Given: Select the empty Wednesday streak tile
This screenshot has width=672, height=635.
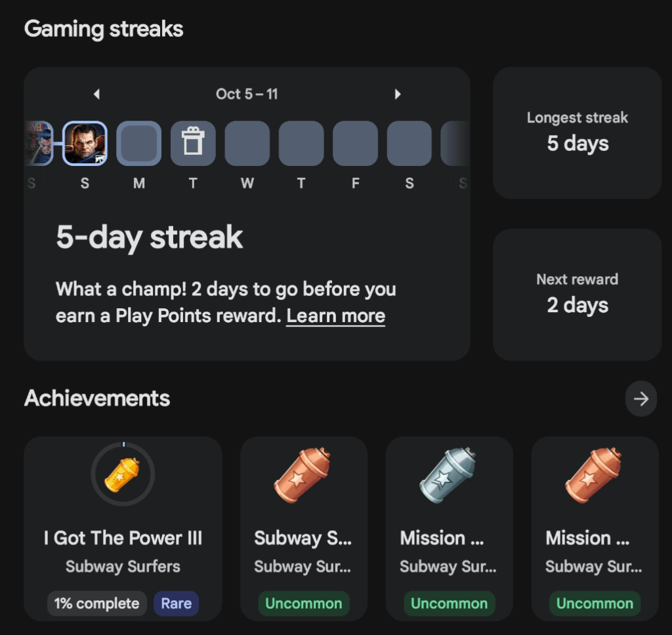Looking at the screenshot, I should click(x=247, y=143).
